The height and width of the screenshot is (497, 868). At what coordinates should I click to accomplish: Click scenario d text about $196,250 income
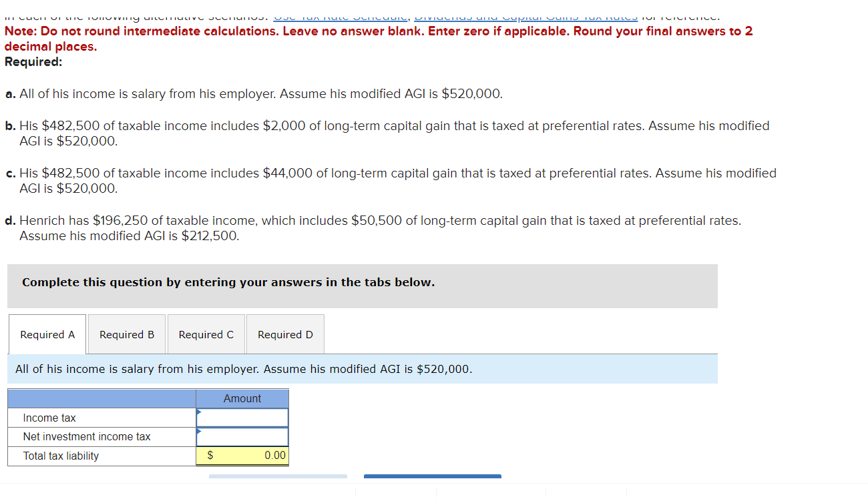coord(373,228)
